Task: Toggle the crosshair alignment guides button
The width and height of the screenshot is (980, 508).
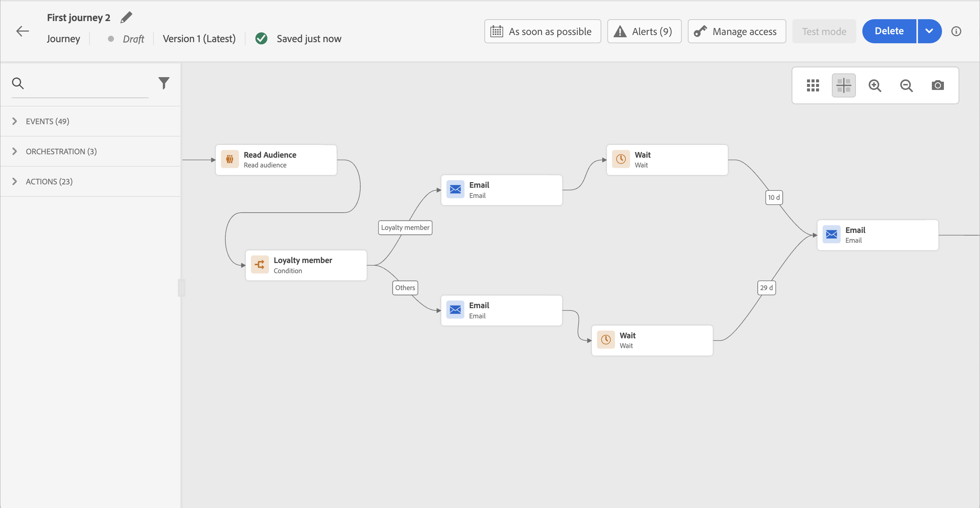Action: (x=843, y=85)
